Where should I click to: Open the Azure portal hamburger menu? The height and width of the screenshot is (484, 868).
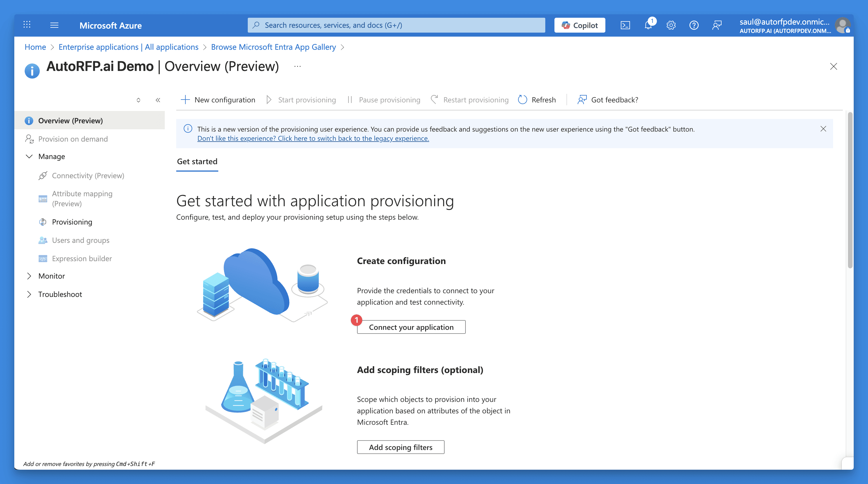click(x=54, y=25)
